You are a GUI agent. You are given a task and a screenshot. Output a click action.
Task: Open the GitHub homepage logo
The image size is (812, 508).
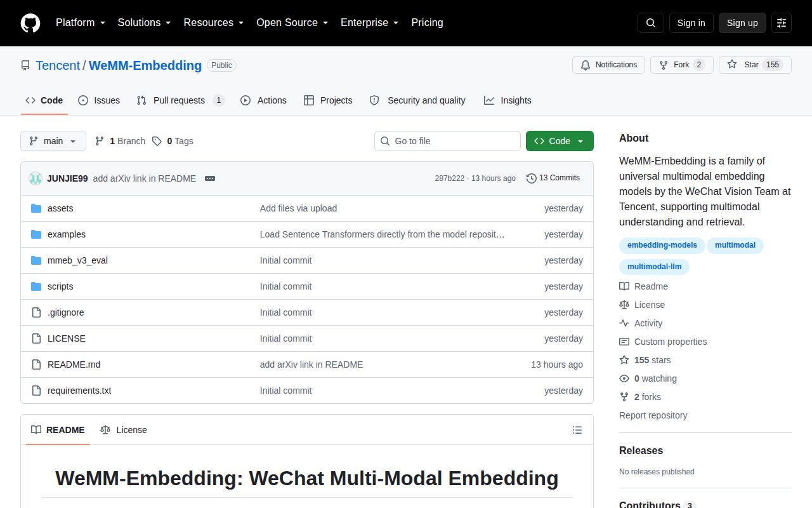pyautogui.click(x=30, y=23)
